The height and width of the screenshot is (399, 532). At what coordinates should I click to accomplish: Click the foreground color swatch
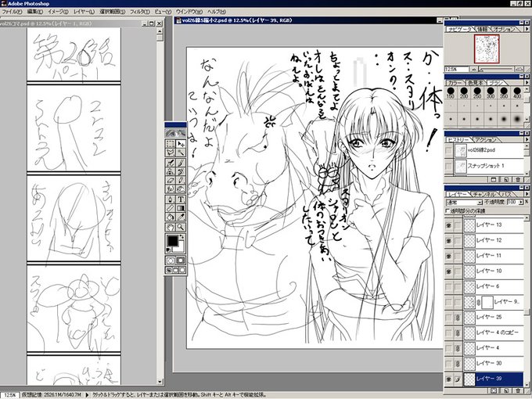pyautogui.click(x=173, y=240)
